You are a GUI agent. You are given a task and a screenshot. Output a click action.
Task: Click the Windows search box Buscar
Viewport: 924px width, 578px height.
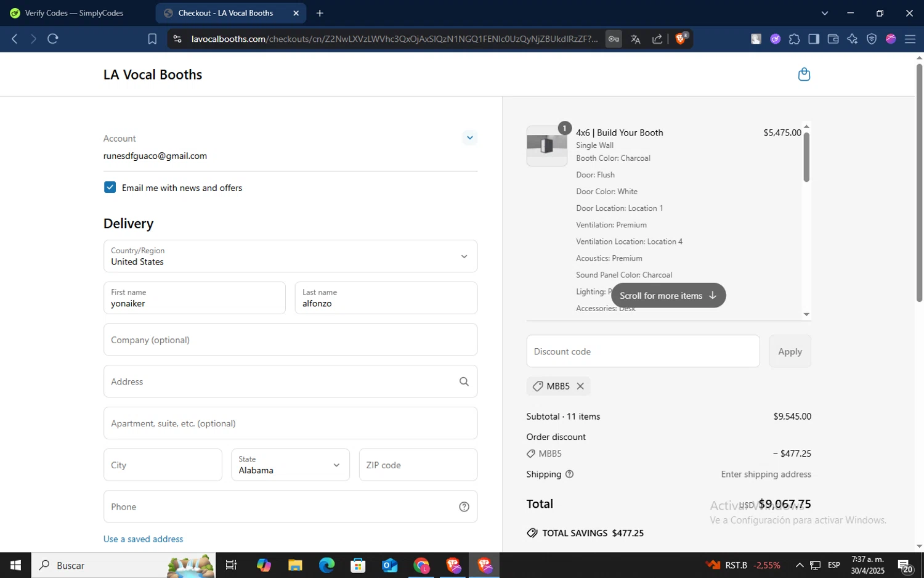[123, 565]
